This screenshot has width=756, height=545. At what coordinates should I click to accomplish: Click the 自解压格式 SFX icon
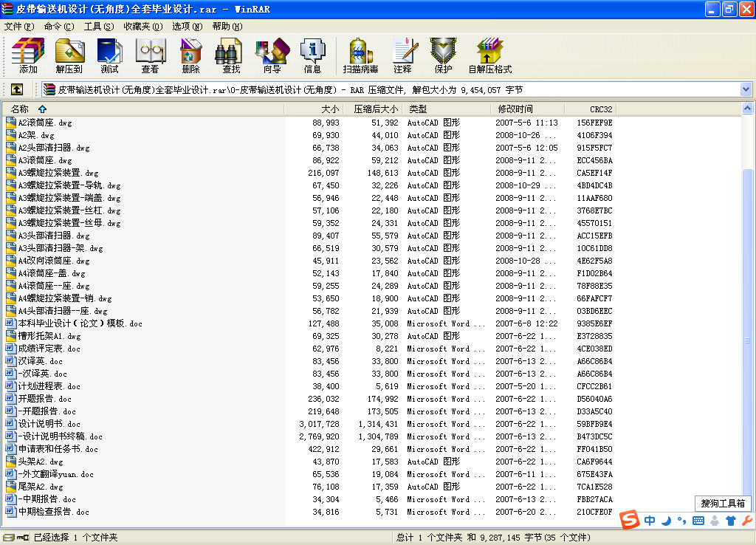[x=490, y=55]
